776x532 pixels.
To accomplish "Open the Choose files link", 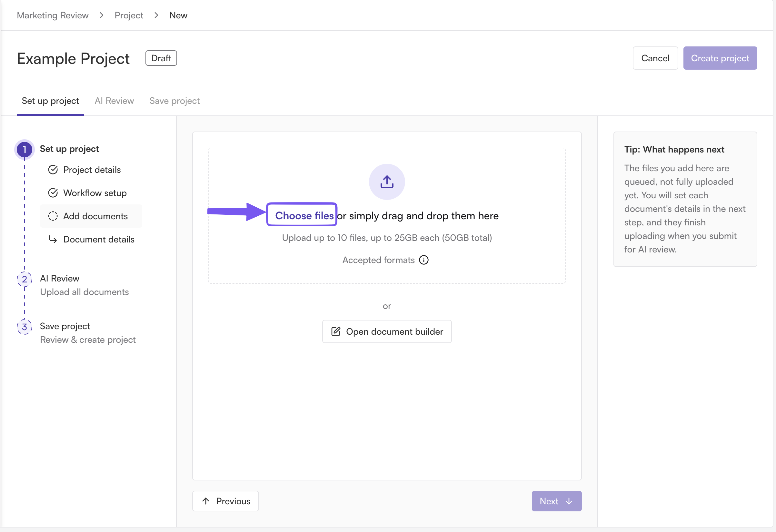I will coord(304,216).
